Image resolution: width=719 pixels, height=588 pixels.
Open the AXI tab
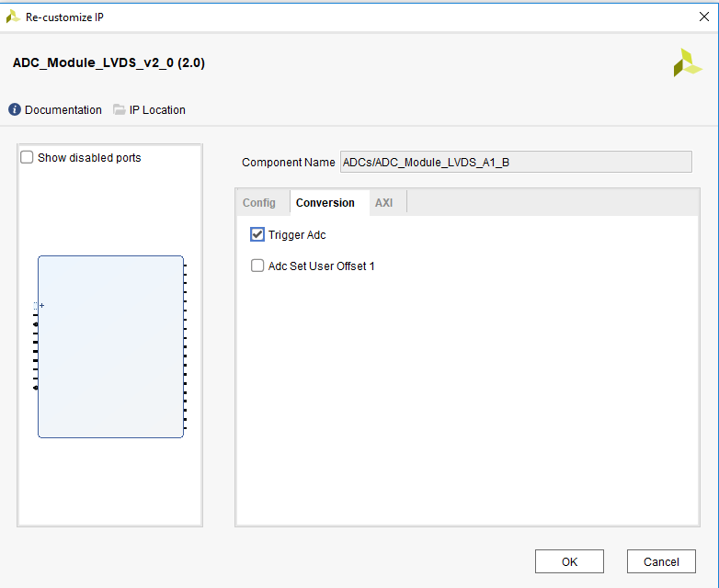[383, 203]
